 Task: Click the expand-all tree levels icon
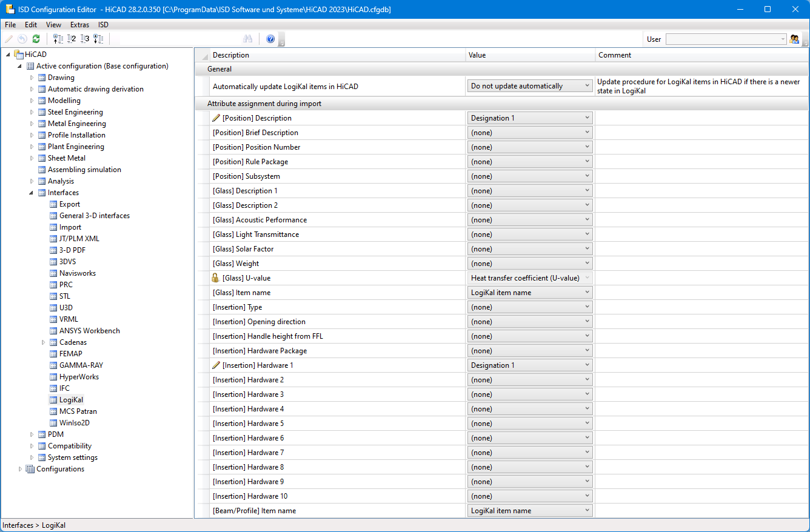[x=98, y=39]
